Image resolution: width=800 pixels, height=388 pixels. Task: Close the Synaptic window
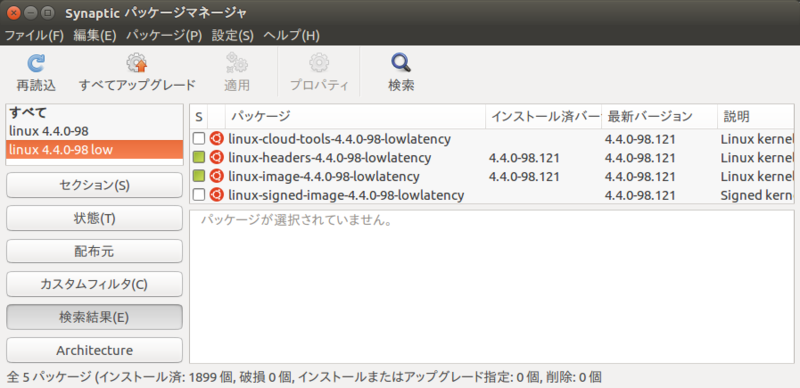tap(13, 12)
